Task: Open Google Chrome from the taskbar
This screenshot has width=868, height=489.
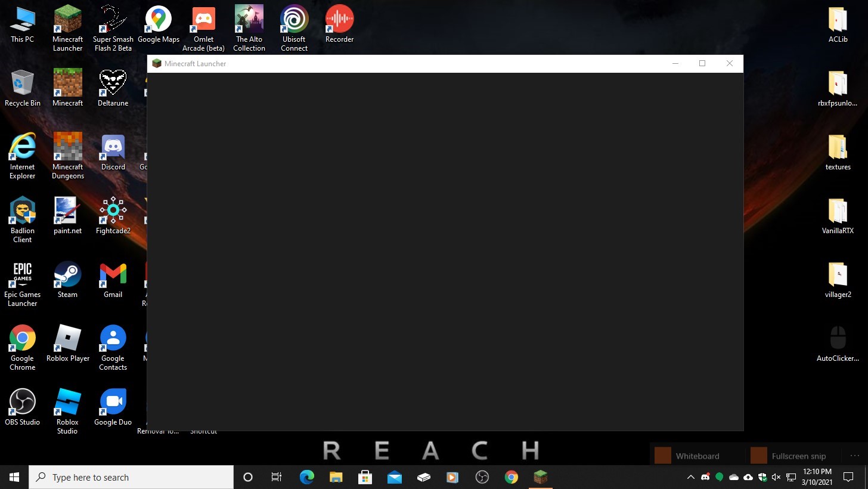Action: click(x=511, y=477)
